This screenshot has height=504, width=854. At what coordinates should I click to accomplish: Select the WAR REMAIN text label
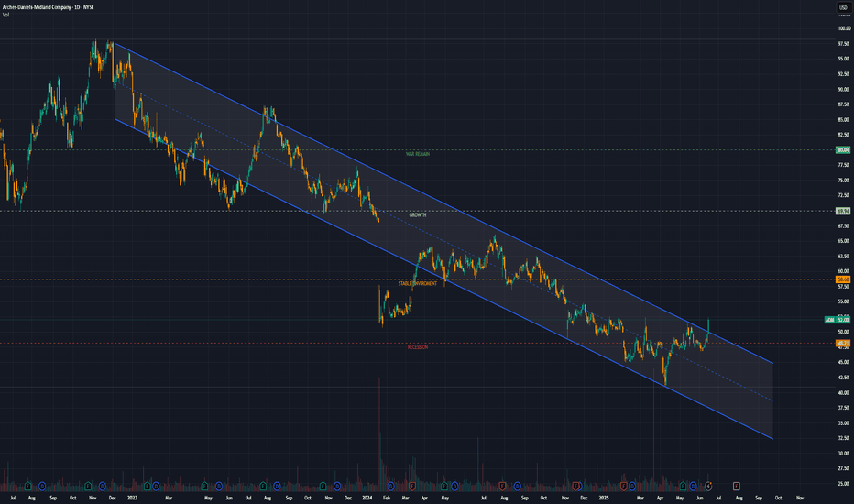pyautogui.click(x=418, y=154)
